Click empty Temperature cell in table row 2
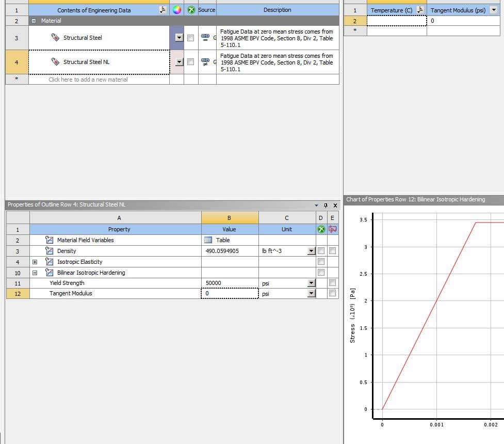This screenshot has width=504, height=444. click(x=397, y=21)
